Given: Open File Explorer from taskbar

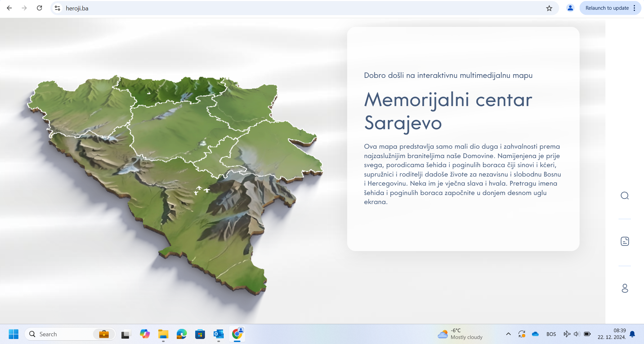Looking at the screenshot, I should click(x=163, y=334).
